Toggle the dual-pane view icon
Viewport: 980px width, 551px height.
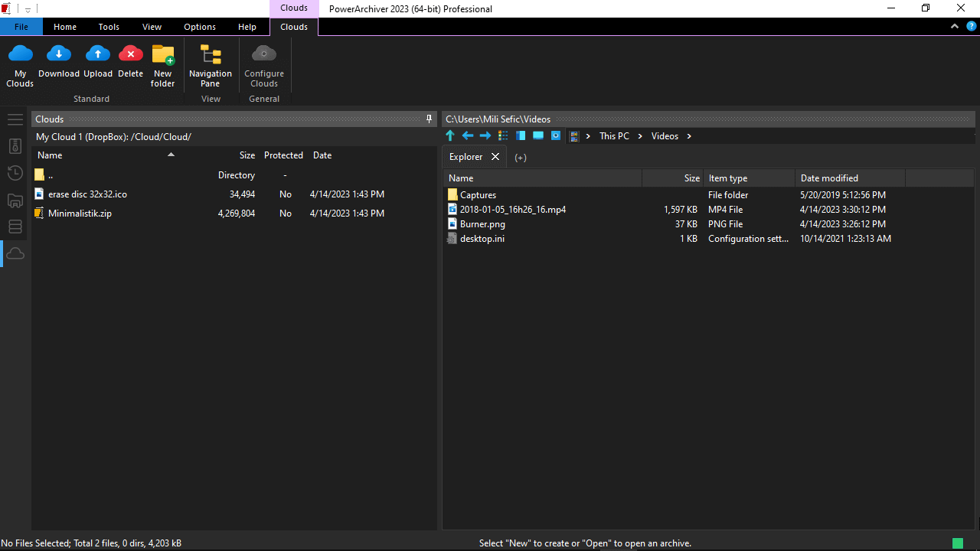click(x=521, y=135)
